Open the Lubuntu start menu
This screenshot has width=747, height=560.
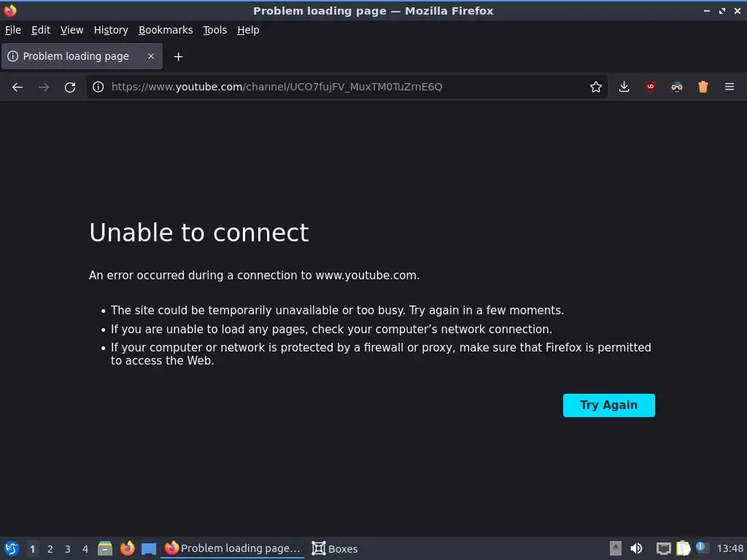[x=12, y=548]
